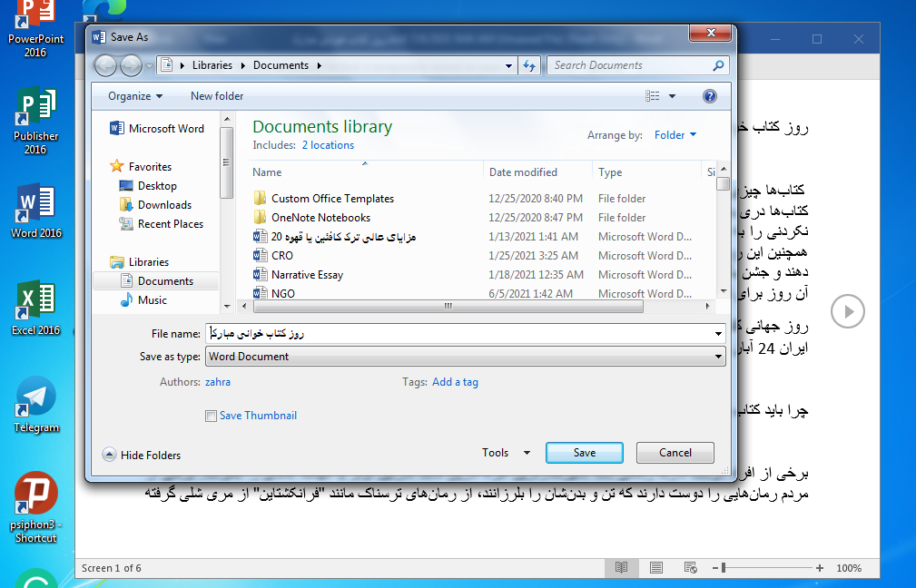Viewport: 916px width, 588px height.
Task: Select the Narrative Essay document
Action: (298, 274)
